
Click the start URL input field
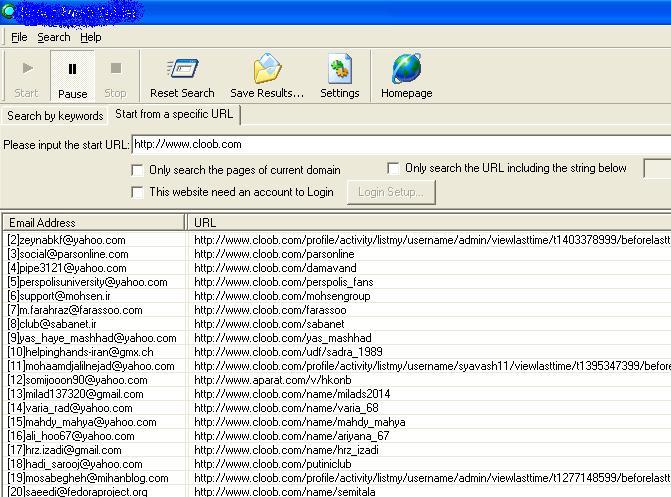[x=401, y=144]
